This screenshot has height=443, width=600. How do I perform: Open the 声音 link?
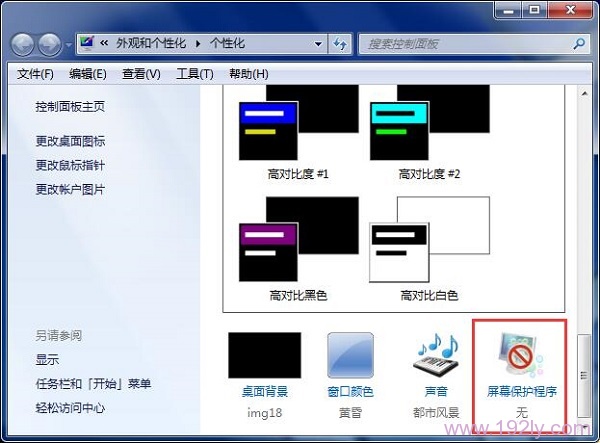(x=436, y=391)
